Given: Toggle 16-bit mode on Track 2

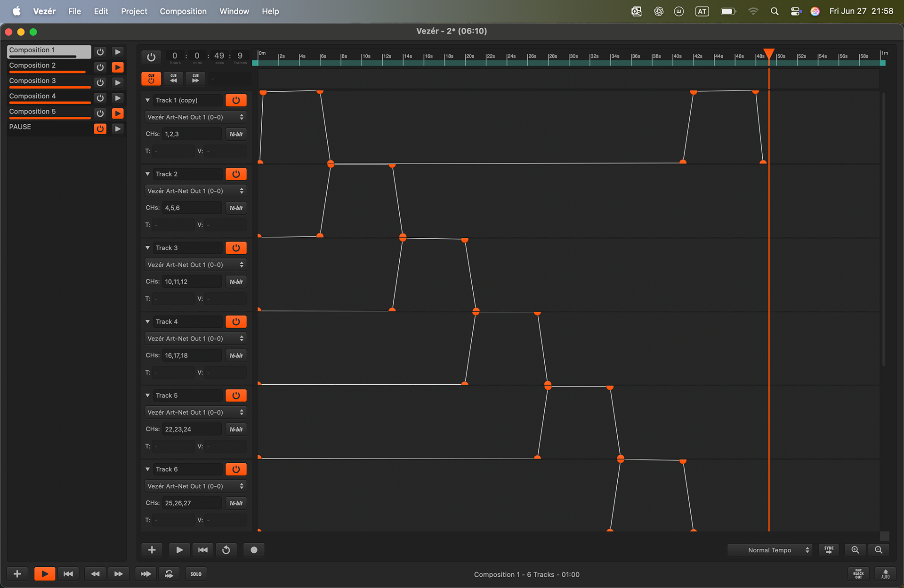Looking at the screenshot, I should (x=236, y=208).
